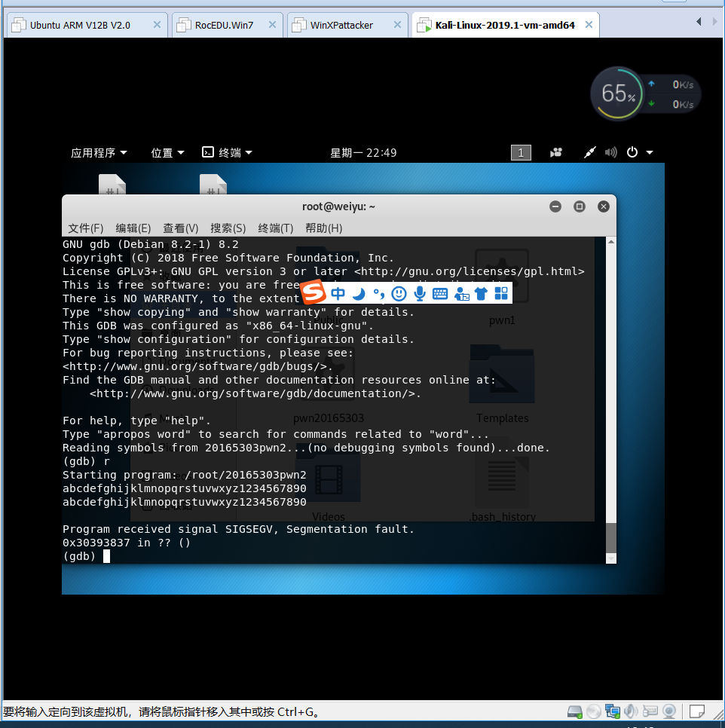Click the gpl.html license URL in terminal

(x=469, y=271)
